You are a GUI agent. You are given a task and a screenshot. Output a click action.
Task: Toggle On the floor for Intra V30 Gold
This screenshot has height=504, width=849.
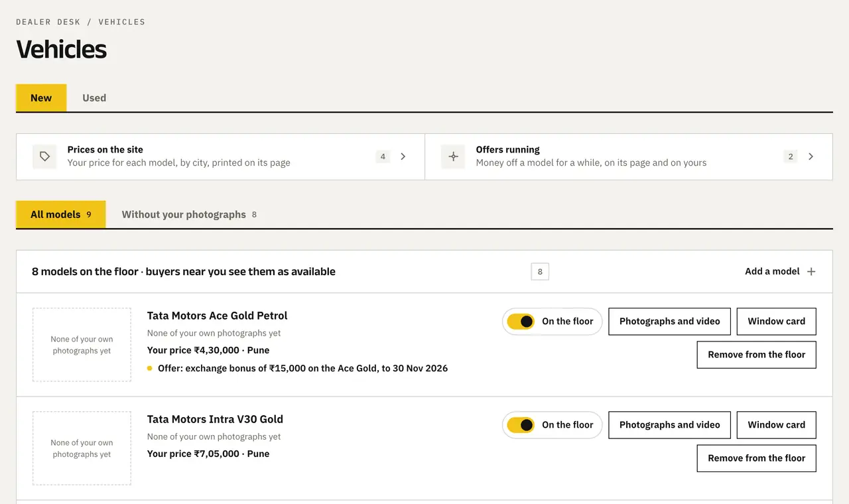point(521,425)
